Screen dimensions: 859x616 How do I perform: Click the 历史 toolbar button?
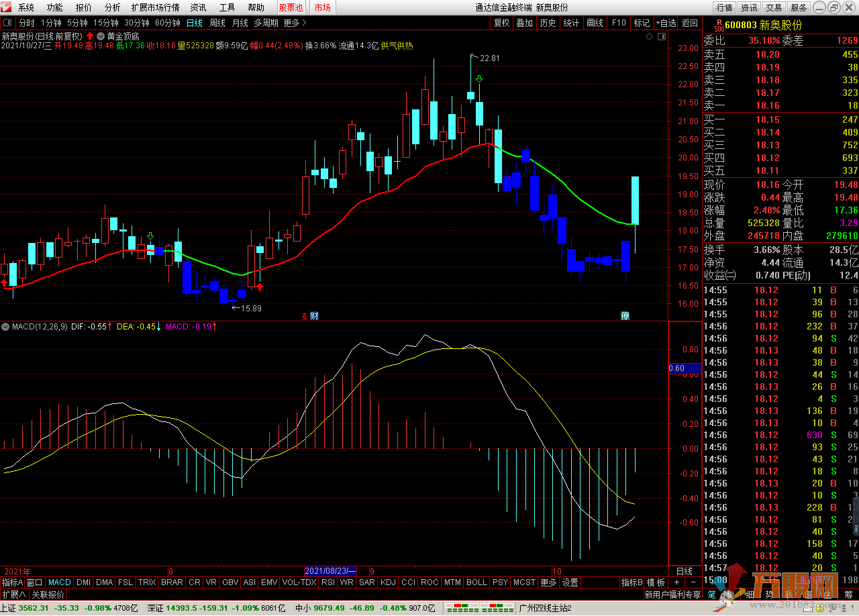pos(548,23)
